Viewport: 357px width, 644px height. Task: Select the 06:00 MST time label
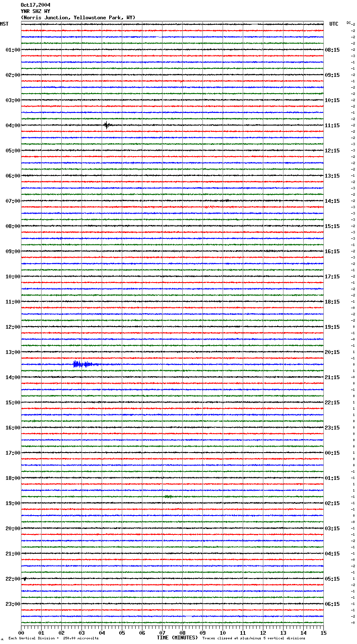13,176
